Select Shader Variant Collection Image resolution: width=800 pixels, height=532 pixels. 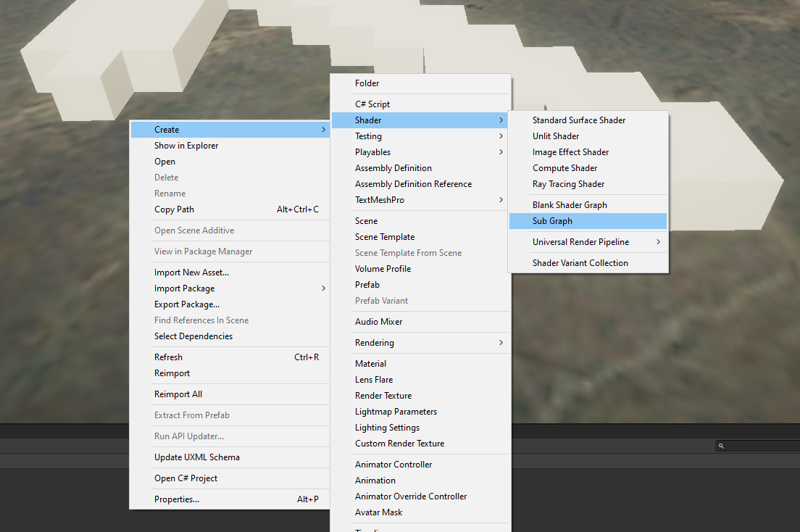[x=580, y=263]
